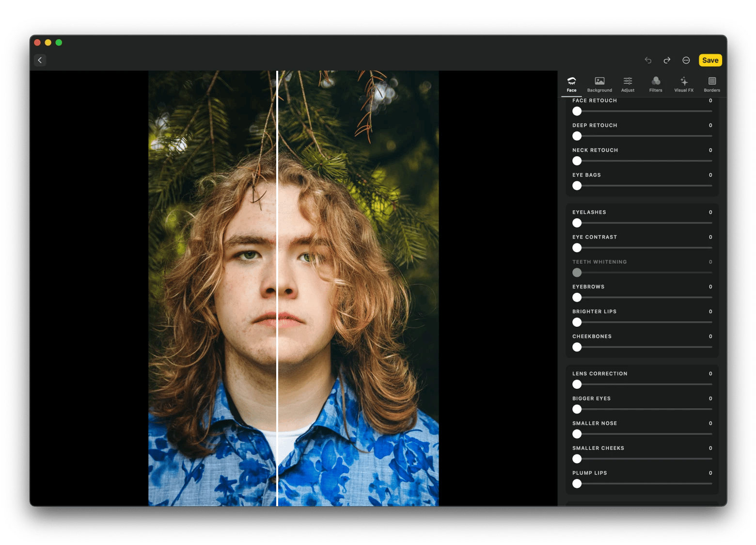Click the Eyelashes slider handle
The image size is (756, 545).
[577, 223]
